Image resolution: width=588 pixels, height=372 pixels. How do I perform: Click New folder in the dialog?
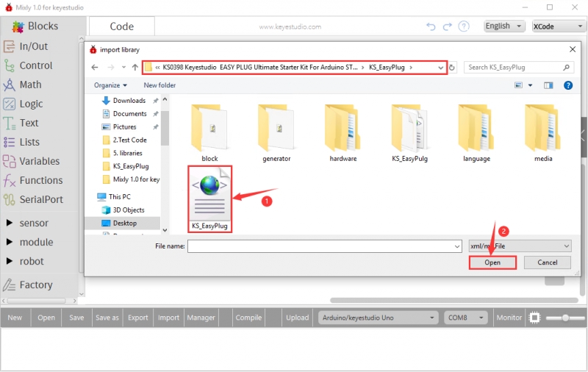pyautogui.click(x=159, y=85)
